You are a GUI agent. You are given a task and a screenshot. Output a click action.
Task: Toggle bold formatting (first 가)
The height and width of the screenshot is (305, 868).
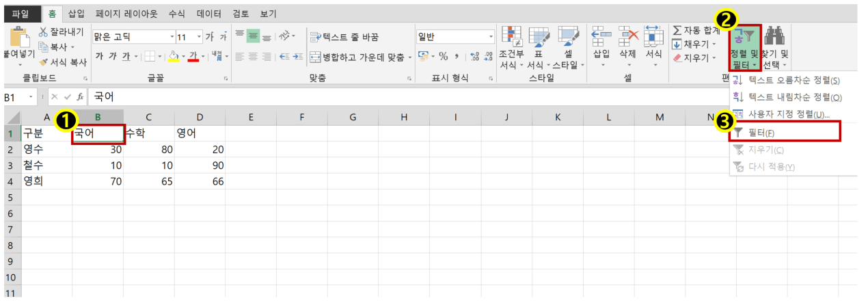click(x=100, y=56)
